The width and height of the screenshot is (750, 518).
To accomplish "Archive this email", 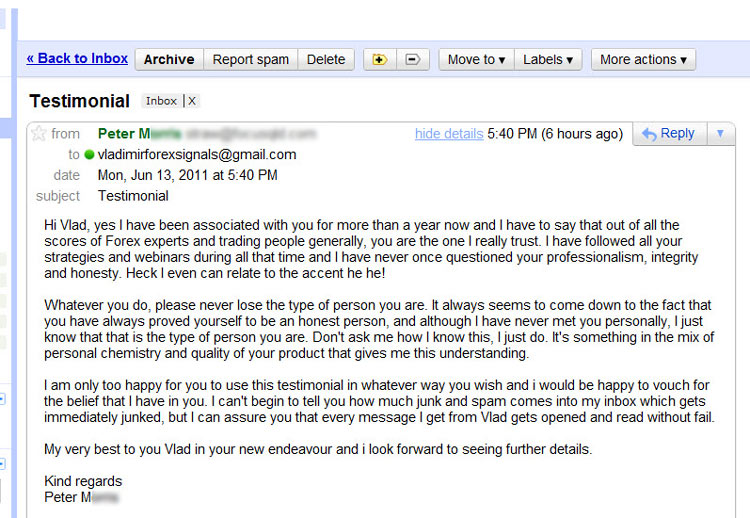I will [x=169, y=59].
